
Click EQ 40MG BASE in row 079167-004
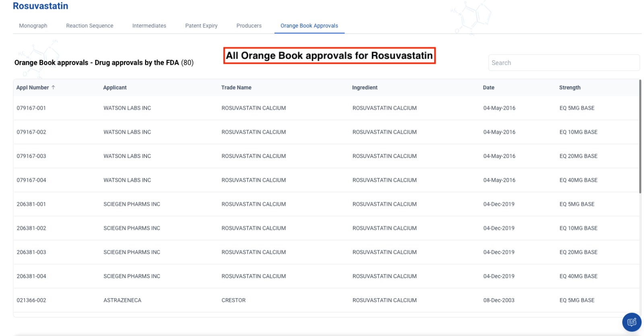click(x=578, y=180)
